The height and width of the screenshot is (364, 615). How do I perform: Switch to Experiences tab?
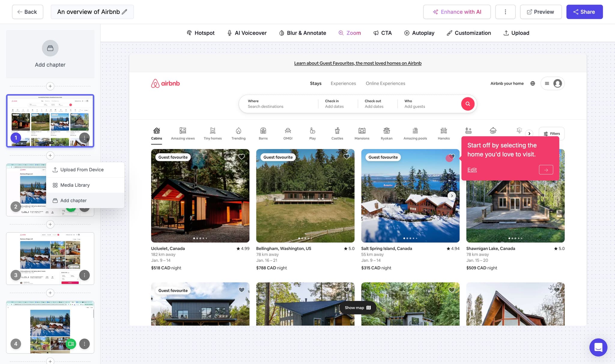pos(343,83)
